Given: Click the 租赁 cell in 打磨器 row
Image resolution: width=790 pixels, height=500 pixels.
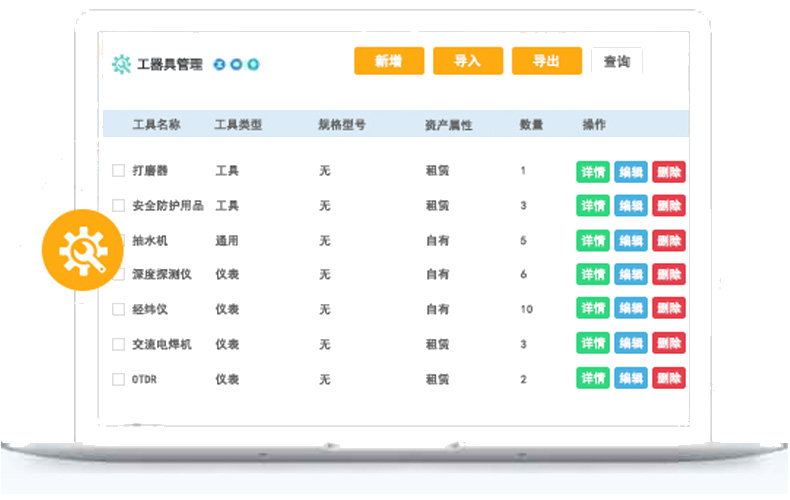Looking at the screenshot, I should pos(437,170).
